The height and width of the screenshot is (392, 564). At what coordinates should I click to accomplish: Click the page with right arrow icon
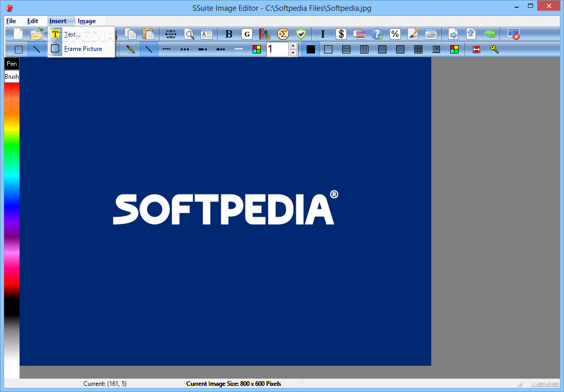tap(453, 34)
